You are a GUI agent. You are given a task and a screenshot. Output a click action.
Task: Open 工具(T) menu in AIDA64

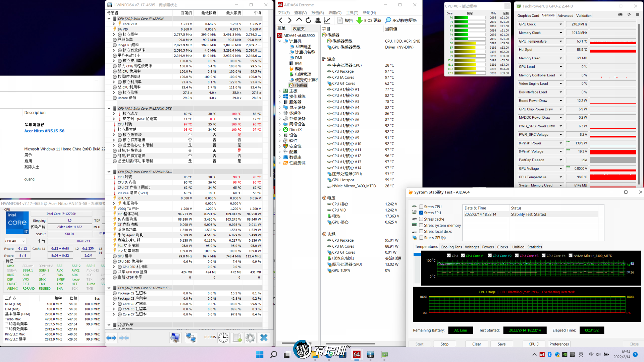coord(352,13)
